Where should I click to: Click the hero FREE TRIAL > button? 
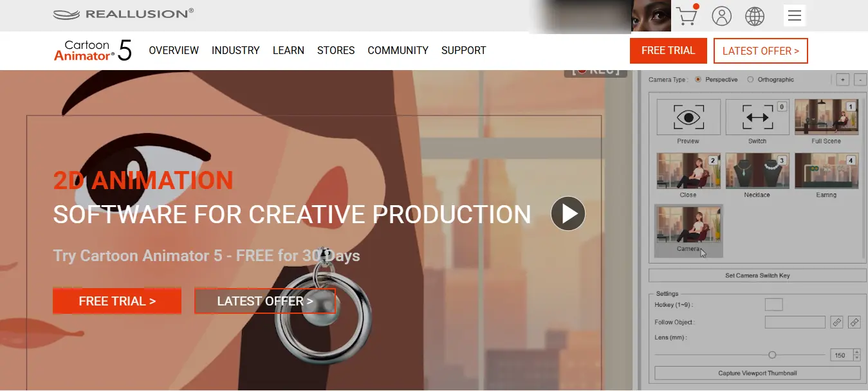point(117,301)
